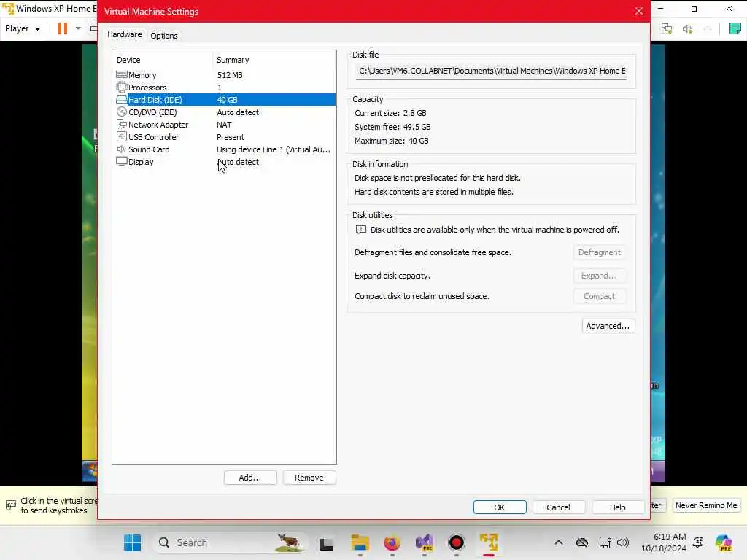Viewport: 747px width, 560px height.
Task: Click the VMware Player taskbar icon
Action: (x=489, y=542)
